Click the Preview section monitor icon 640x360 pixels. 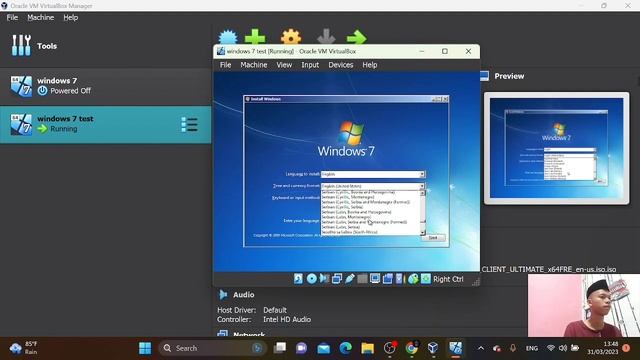point(484,76)
